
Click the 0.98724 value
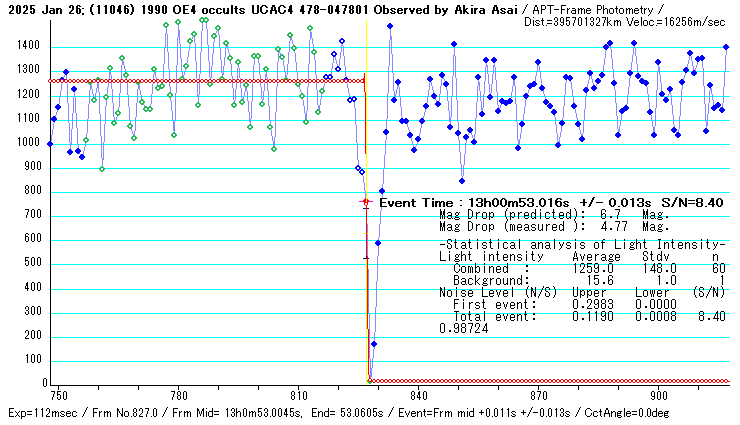point(464,328)
